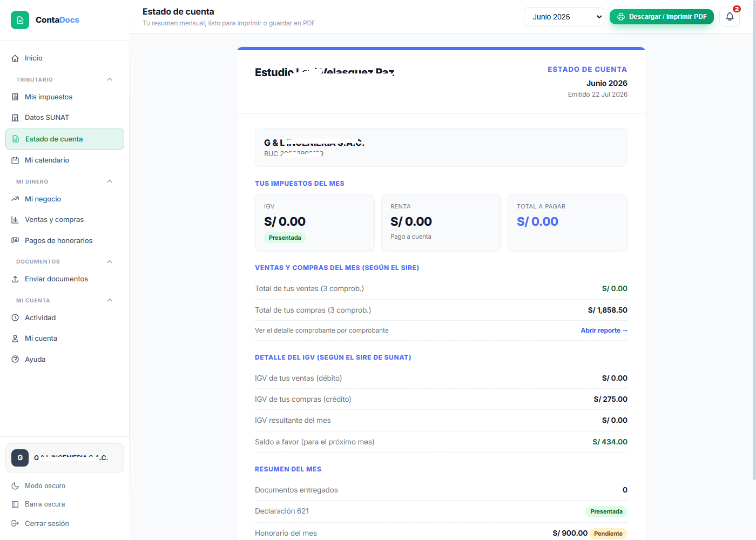This screenshot has width=756, height=540.
Task: Click the Saldo a favor S/ 434.00 value
Action: coord(610,442)
